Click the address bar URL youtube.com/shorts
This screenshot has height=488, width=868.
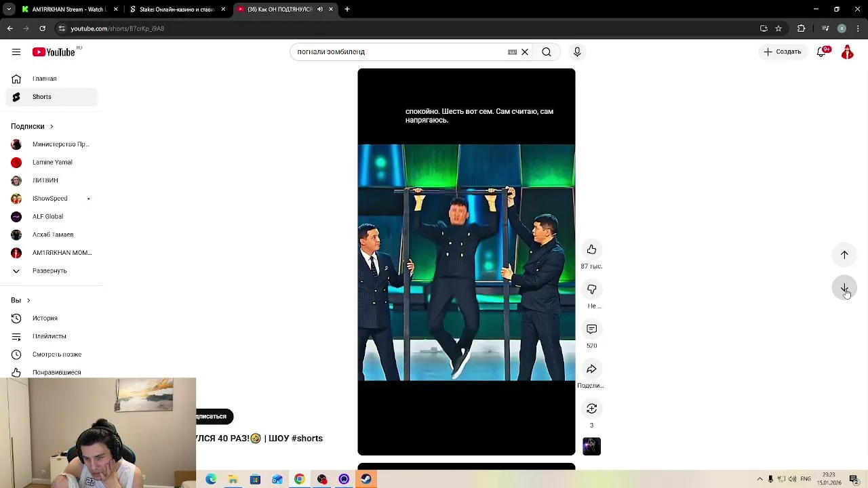117,28
